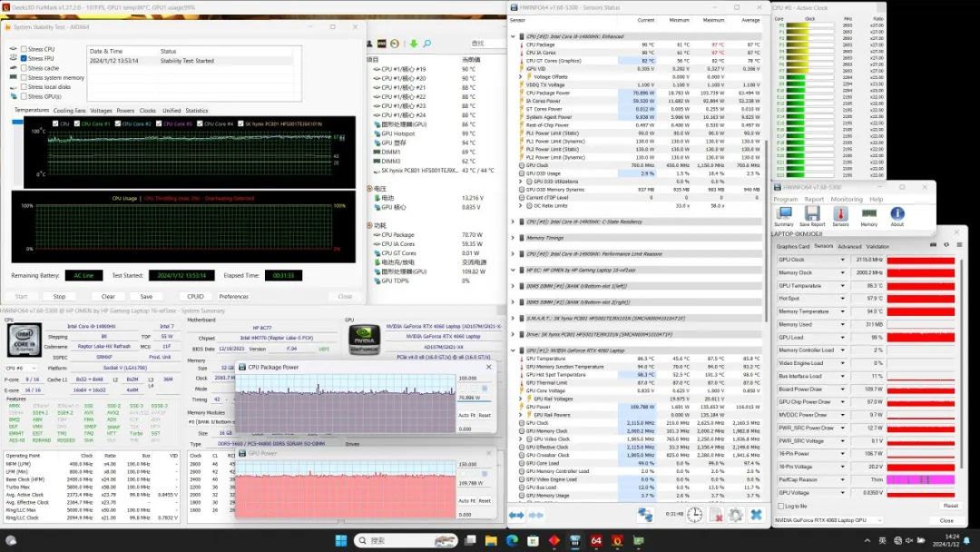Viewport: 980px width, 552px height.
Task: Open the PerfCap Reason dropdown in GPU-Z
Action: [842, 479]
